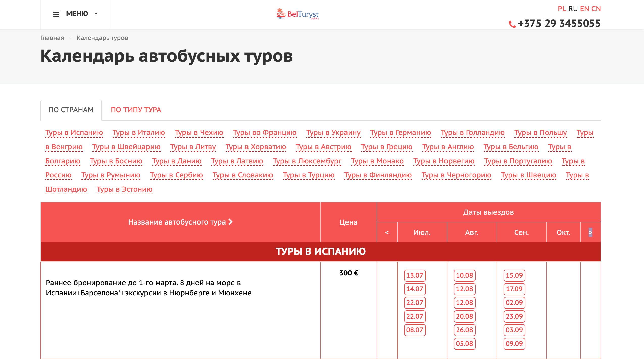Open Туры в Испанию link

click(x=74, y=132)
